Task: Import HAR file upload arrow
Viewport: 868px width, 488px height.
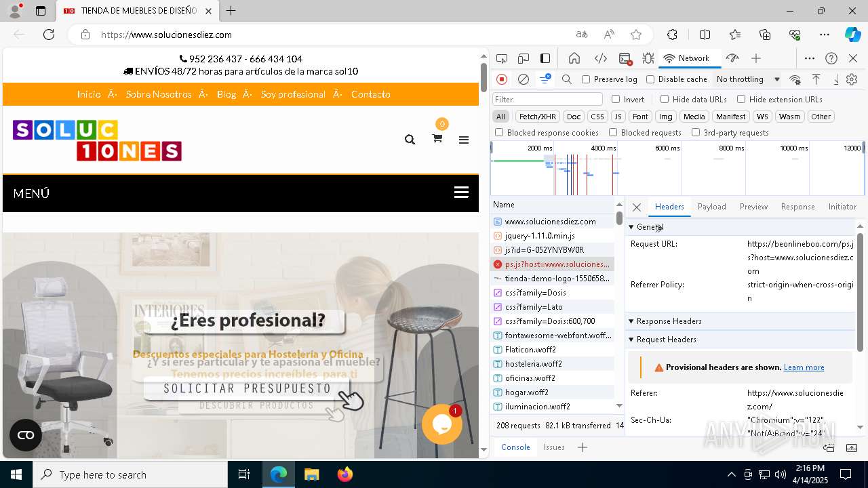Action: coord(816,79)
